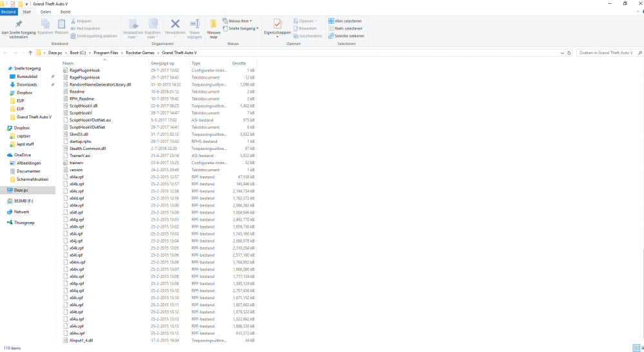Open the Eigenschappen icon
The image size is (644, 352).
[x=277, y=24]
